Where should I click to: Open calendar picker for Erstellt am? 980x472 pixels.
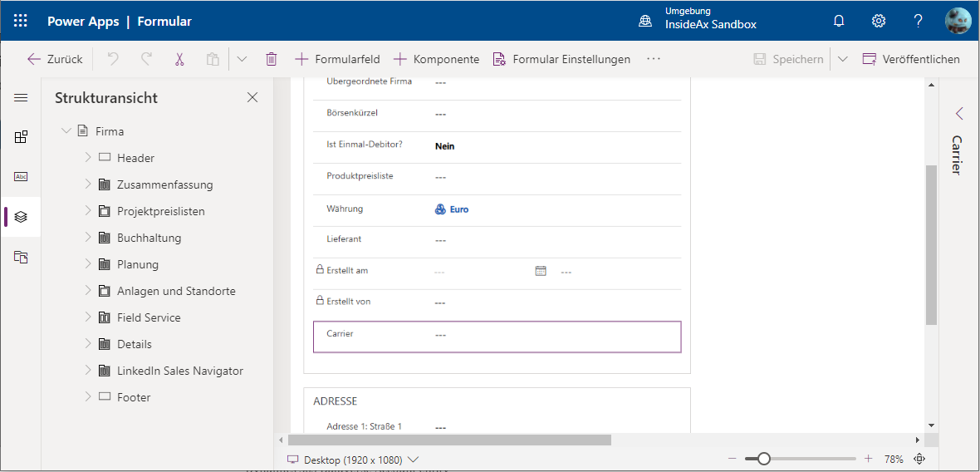pyautogui.click(x=541, y=271)
